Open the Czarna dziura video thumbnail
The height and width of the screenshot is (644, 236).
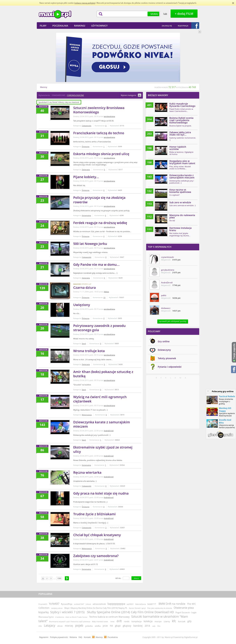[x=60, y=290]
